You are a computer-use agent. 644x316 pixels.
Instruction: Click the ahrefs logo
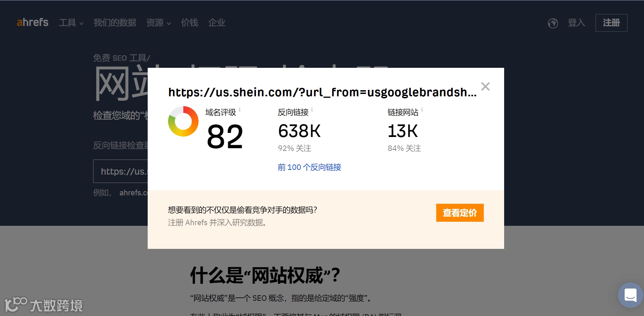click(32, 22)
